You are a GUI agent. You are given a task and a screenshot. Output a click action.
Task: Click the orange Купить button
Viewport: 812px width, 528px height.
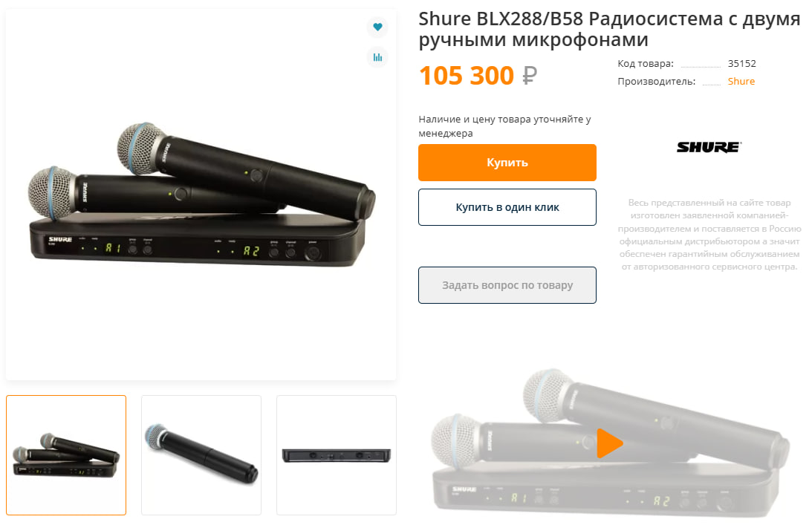pos(507,163)
